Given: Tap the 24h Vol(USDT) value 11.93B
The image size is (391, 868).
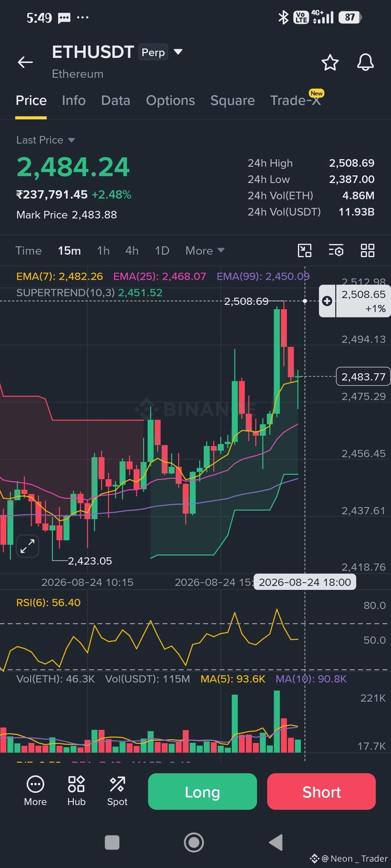Looking at the screenshot, I should 356,212.
